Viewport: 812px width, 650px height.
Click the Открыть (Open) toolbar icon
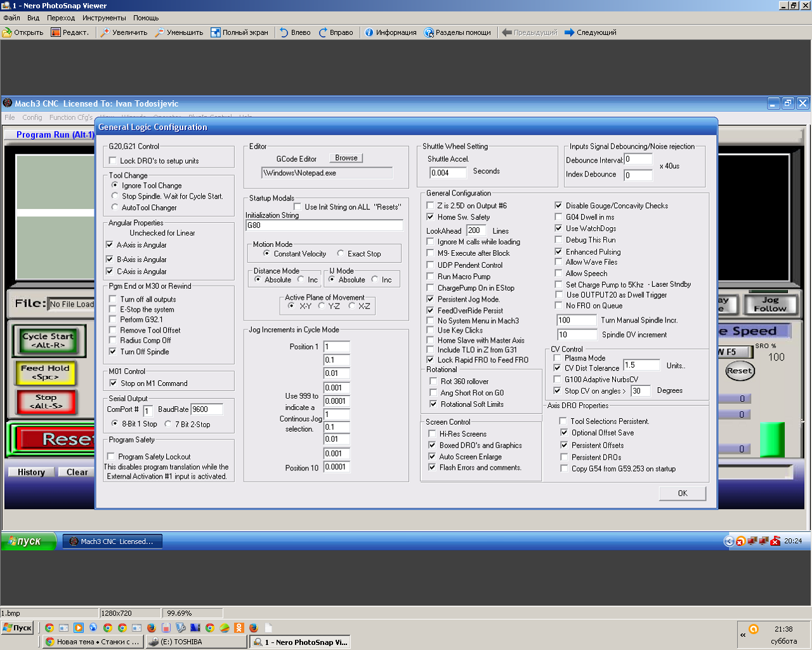tap(8, 32)
